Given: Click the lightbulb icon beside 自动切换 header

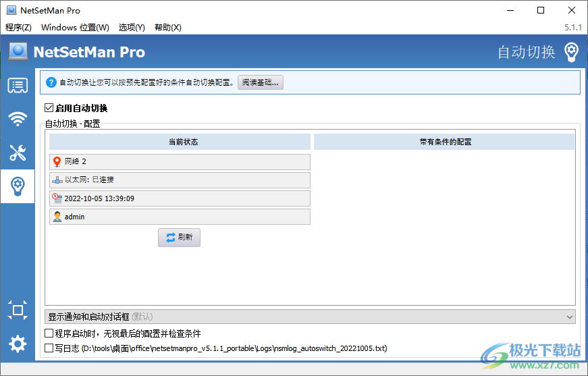Looking at the screenshot, I should click(571, 52).
